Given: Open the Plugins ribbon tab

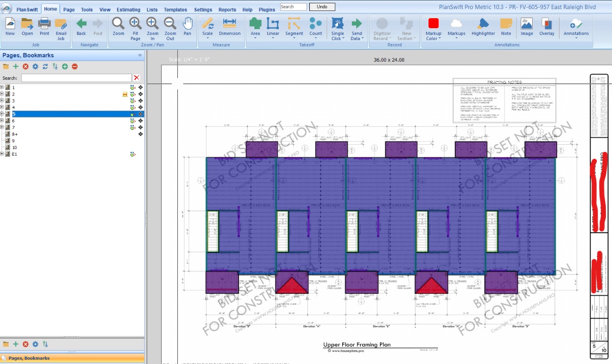Looking at the screenshot, I should point(267,10).
